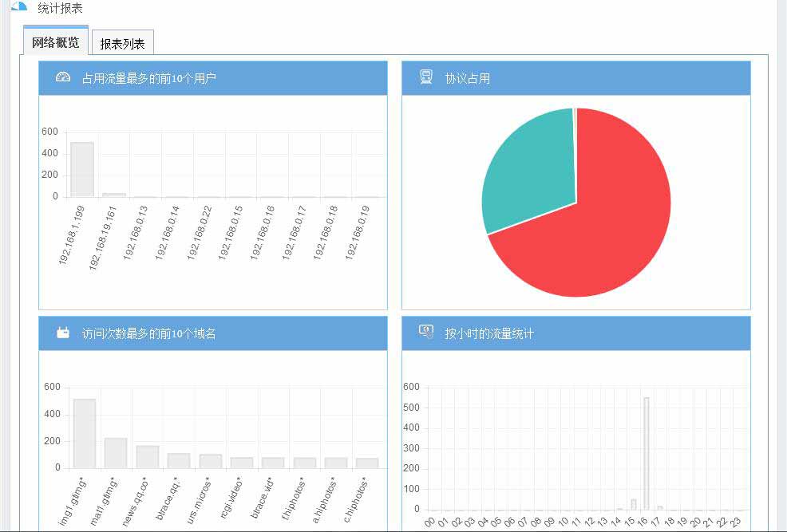This screenshot has height=532, width=787.
Task: Click the 协议占用 panel title
Action: click(x=467, y=78)
